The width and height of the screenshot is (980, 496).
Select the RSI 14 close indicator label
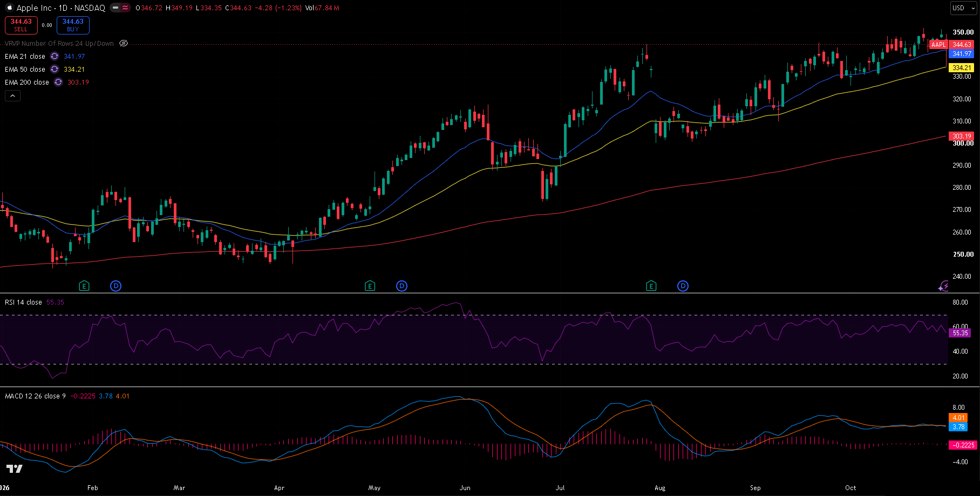coord(23,302)
